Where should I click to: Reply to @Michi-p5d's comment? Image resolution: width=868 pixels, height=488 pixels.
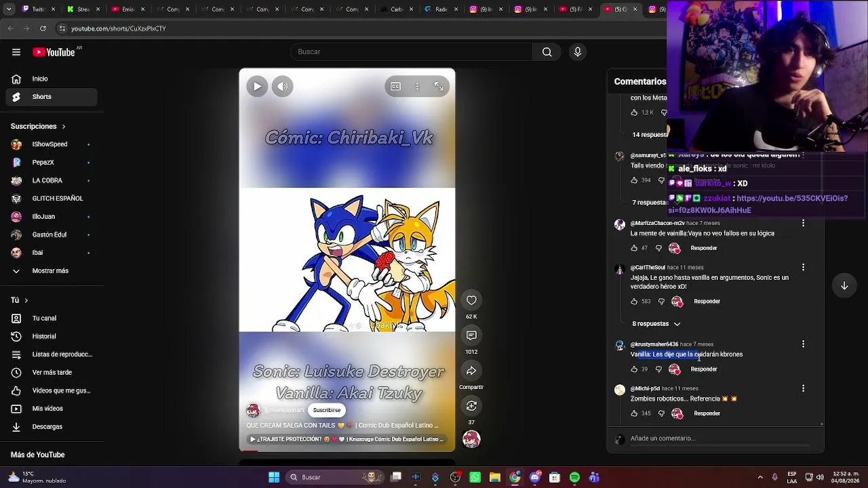[707, 413]
